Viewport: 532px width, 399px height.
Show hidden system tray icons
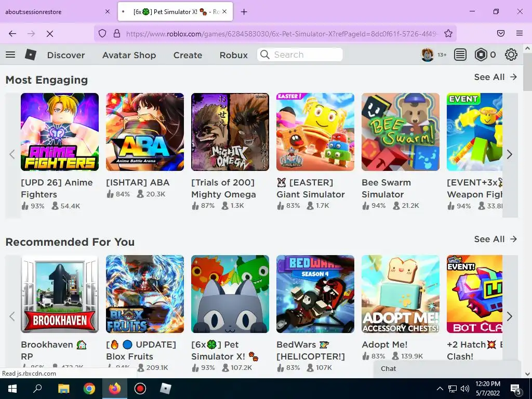click(440, 389)
